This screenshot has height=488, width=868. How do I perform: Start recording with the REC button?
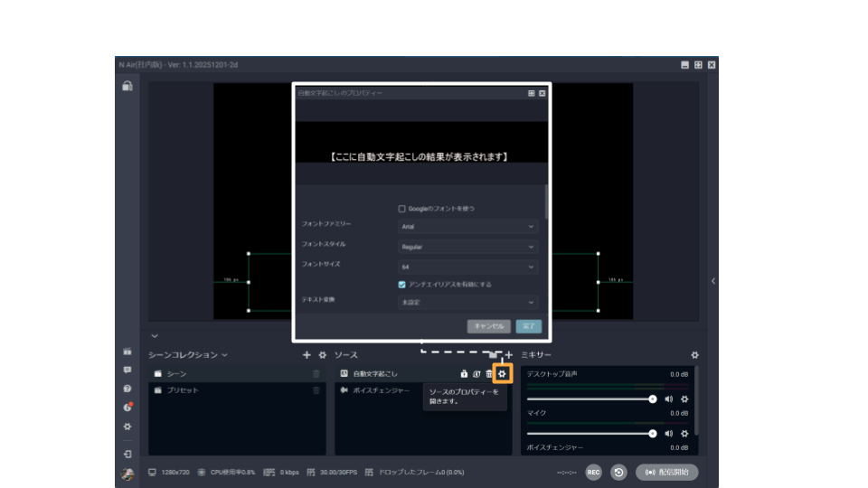point(593,472)
